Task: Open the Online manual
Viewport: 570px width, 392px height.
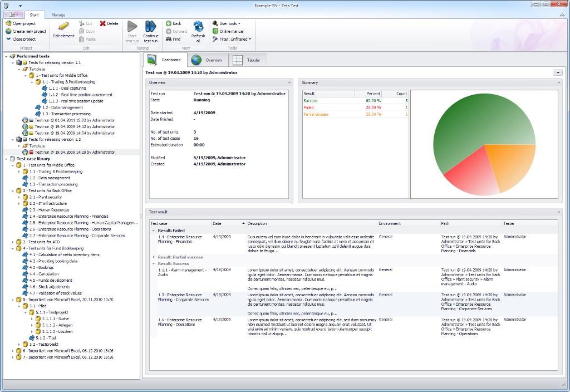Action: point(228,31)
